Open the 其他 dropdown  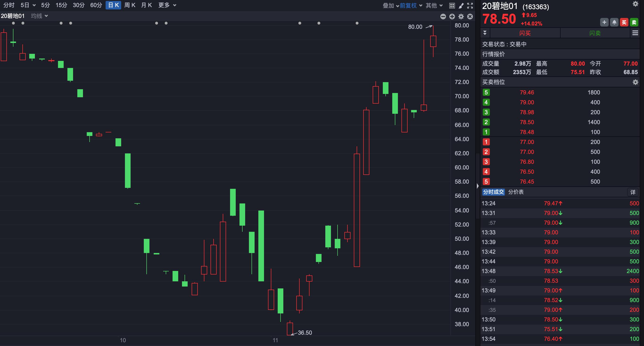[x=434, y=5]
